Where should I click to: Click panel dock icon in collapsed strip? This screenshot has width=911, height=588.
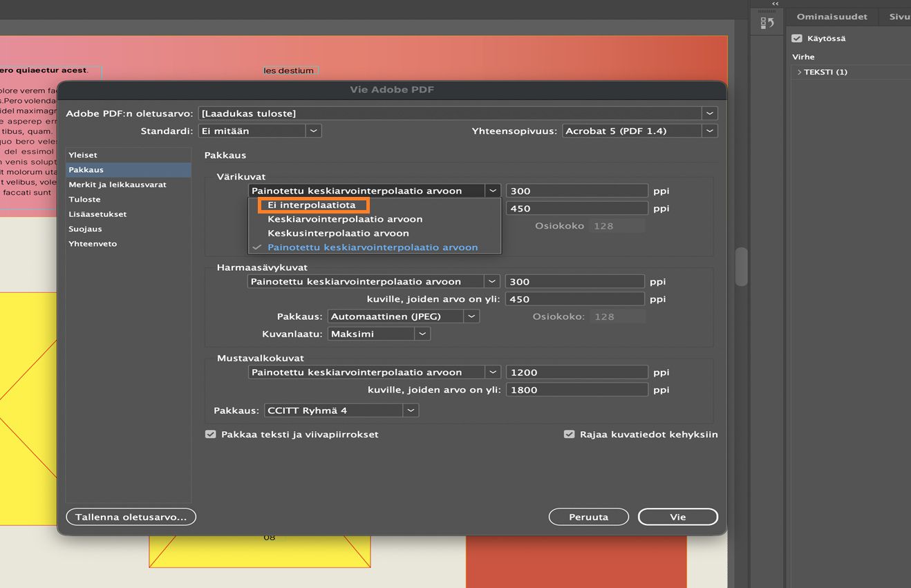pyautogui.click(x=767, y=23)
